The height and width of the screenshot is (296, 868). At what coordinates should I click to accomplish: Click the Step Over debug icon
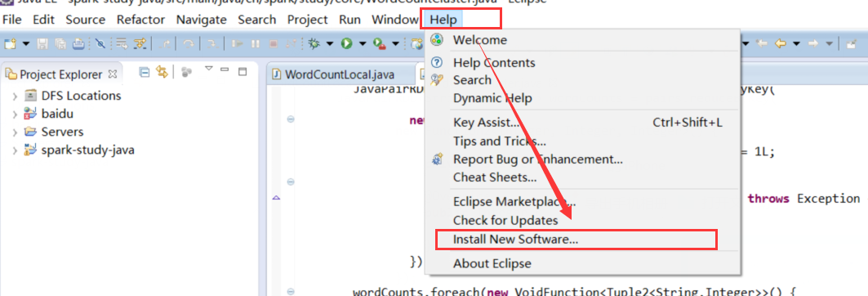click(189, 44)
